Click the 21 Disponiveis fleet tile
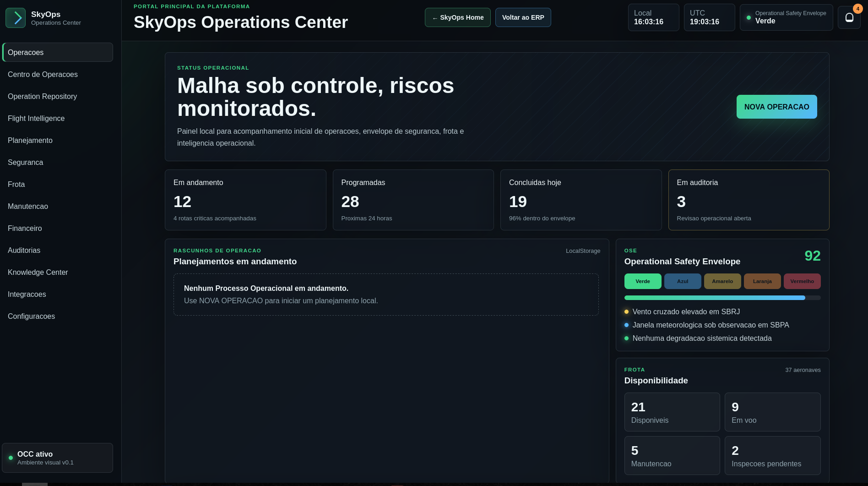The image size is (868, 486). pos(672,412)
